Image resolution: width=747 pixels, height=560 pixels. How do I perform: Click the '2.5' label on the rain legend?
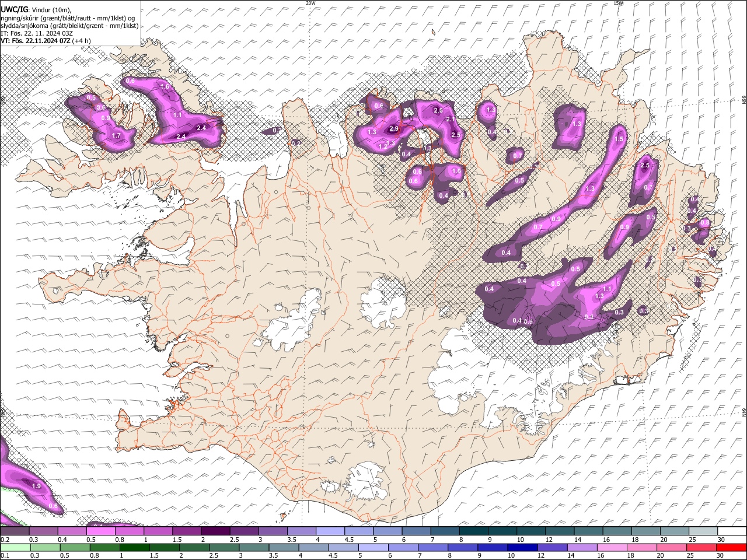click(x=214, y=555)
